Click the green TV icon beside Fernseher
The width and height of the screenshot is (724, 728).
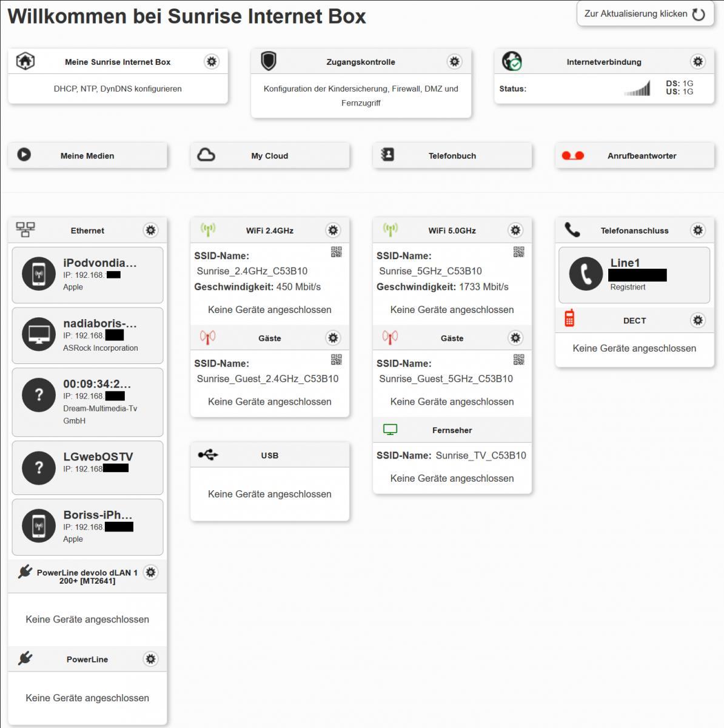point(390,430)
